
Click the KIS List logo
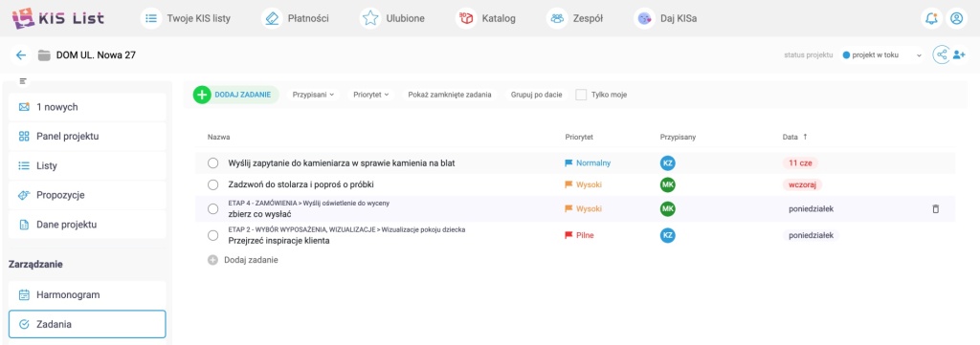58,19
